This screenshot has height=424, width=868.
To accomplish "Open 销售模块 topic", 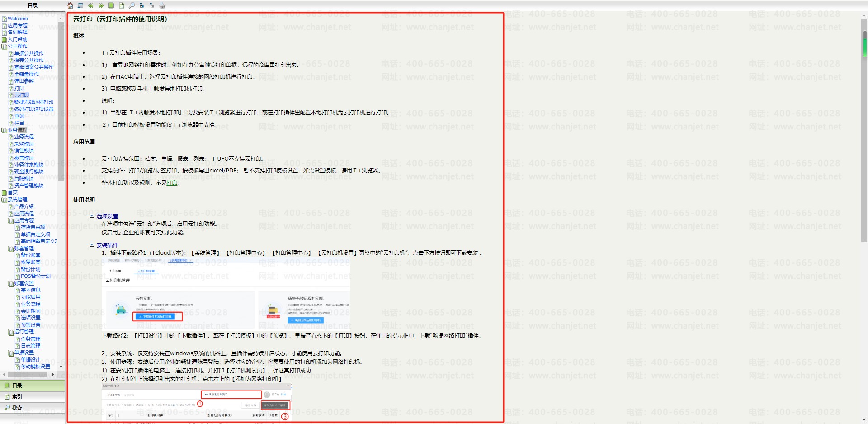I will (x=24, y=151).
